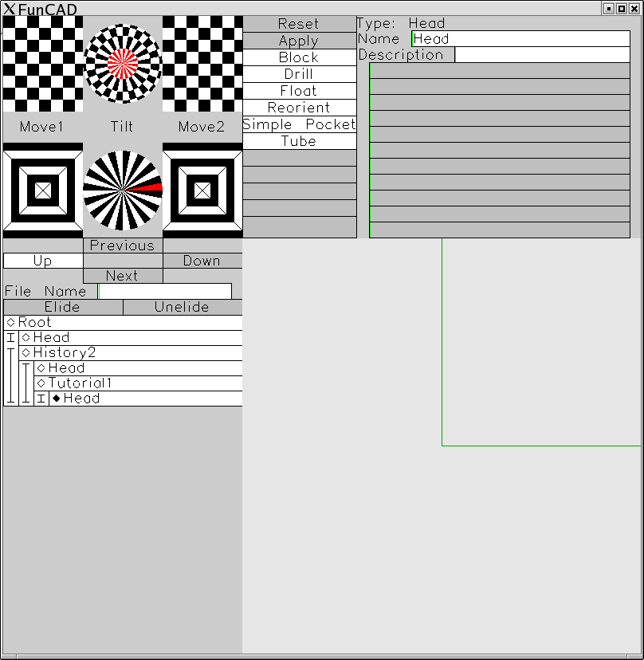The width and height of the screenshot is (644, 660).
Task: Minimize the FunCAD window
Action: 609,9
